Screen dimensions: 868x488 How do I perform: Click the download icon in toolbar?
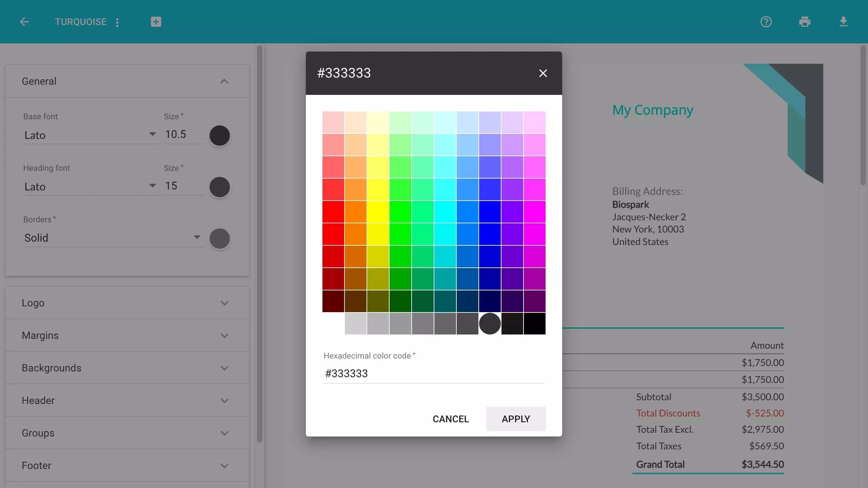point(844,21)
